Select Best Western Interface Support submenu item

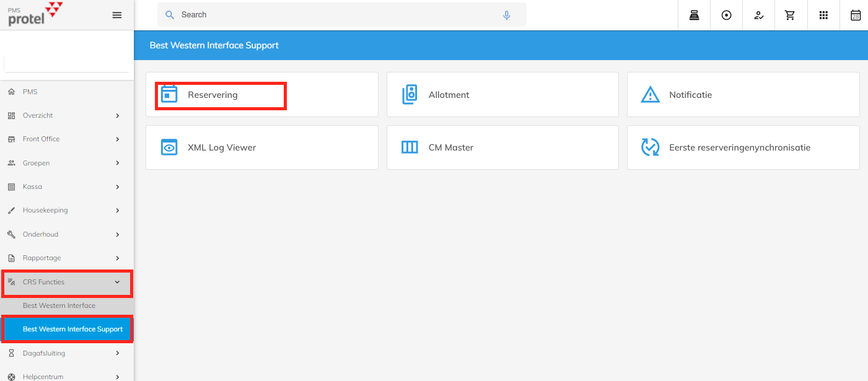click(67, 329)
